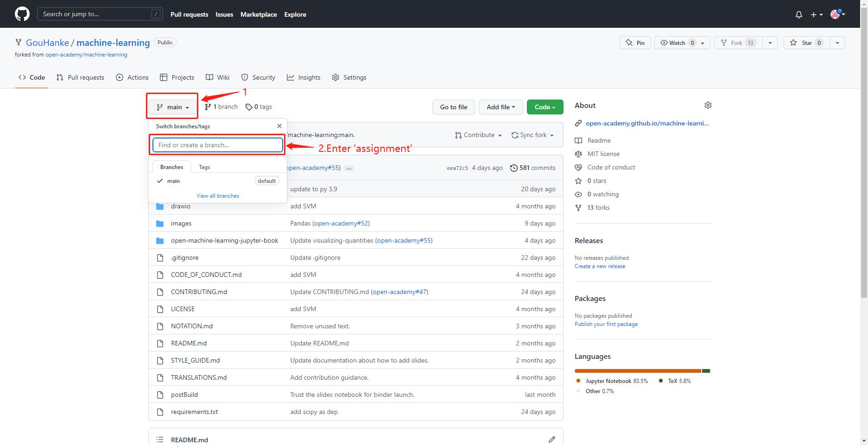Open the repository Settings tab
Viewport: 868px width, 445px height.
click(349, 77)
